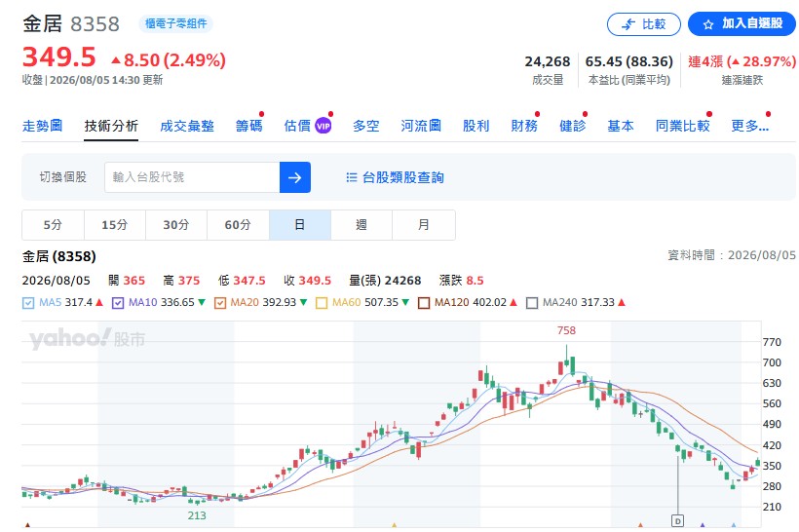Click the 758 high price label
The height and width of the screenshot is (532, 799).
566,330
